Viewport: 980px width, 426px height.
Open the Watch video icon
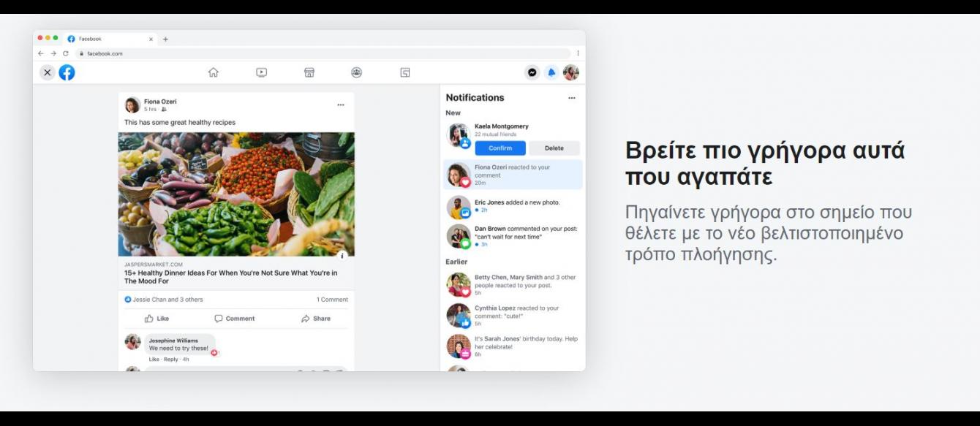point(261,72)
